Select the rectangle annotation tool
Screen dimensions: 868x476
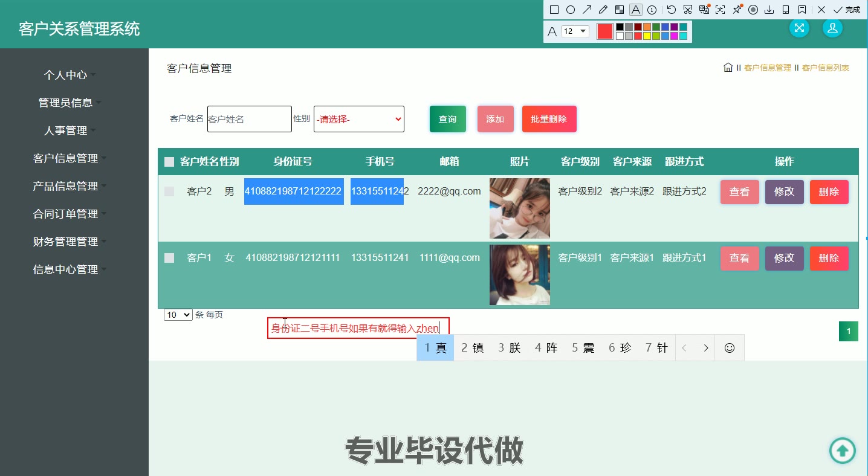pos(554,10)
